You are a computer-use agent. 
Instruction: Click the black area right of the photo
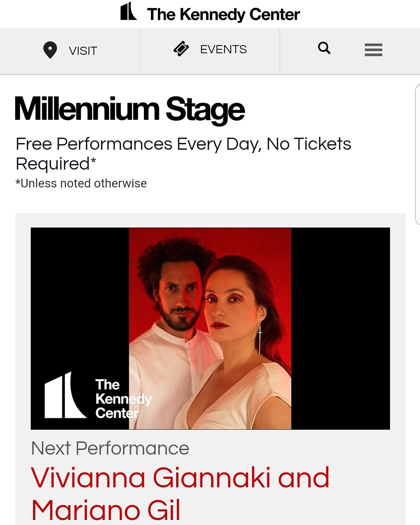pyautogui.click(x=340, y=329)
